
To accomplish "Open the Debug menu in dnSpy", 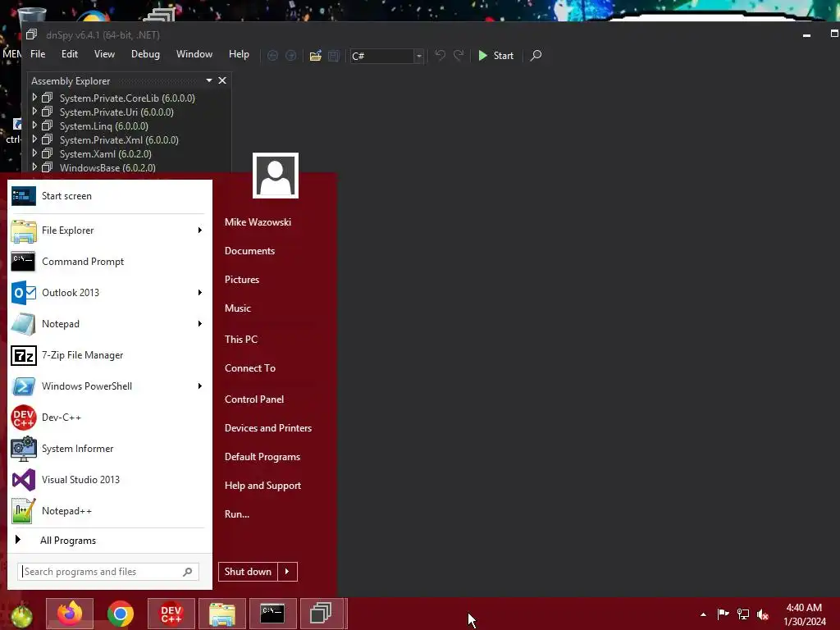I will (145, 54).
